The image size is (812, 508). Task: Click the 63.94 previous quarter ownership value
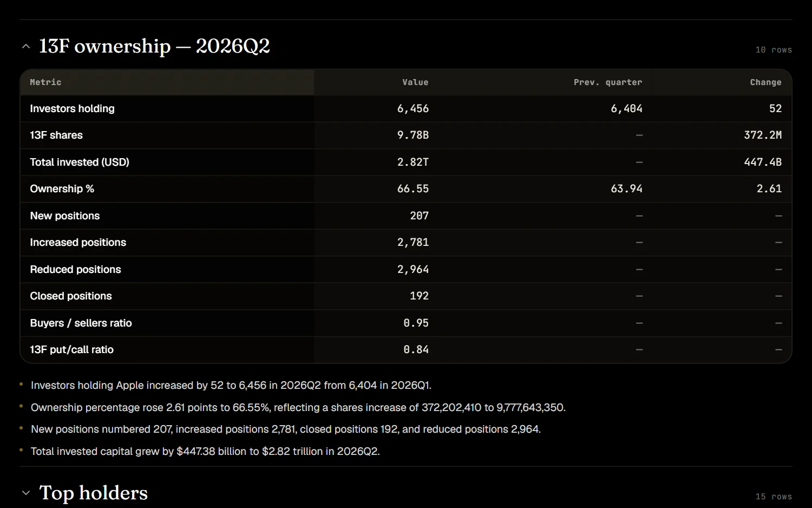pyautogui.click(x=627, y=189)
